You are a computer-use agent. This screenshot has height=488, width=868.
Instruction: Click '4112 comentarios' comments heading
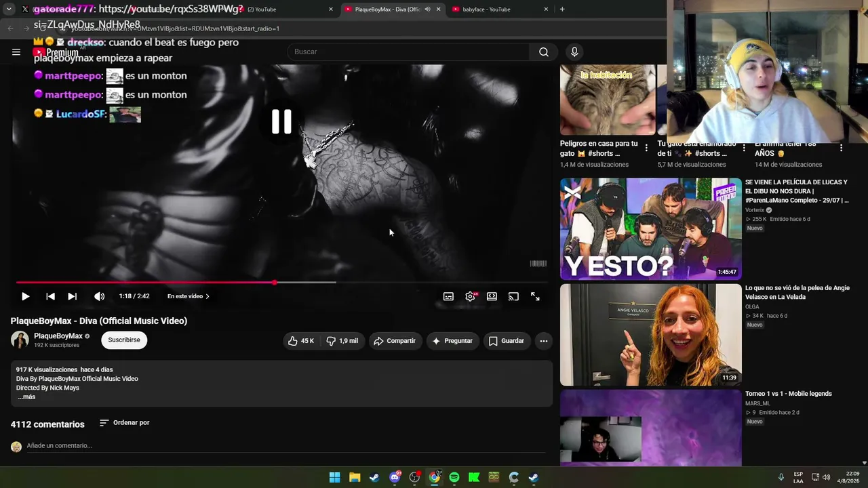(x=47, y=424)
